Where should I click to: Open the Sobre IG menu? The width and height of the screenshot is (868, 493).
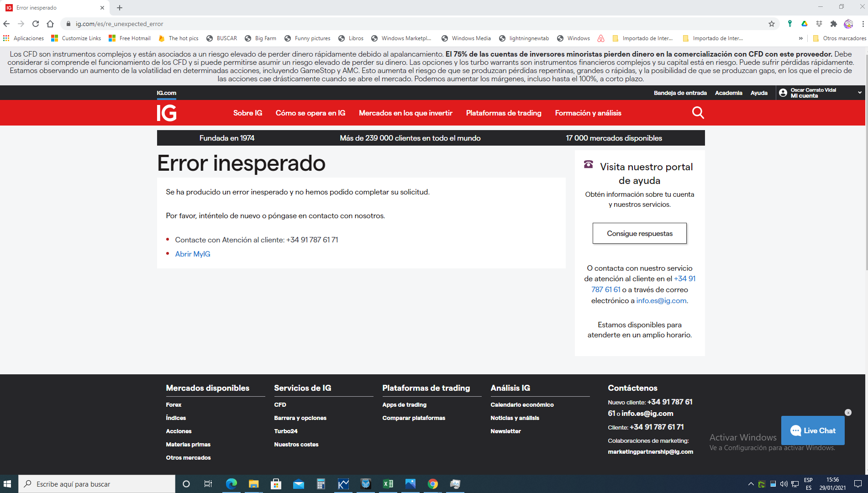248,113
